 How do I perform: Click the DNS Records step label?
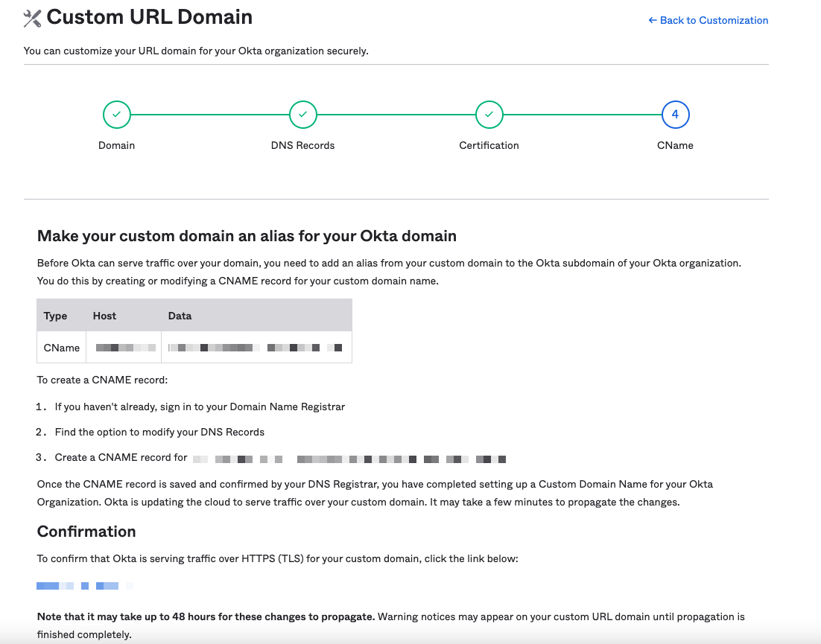pyautogui.click(x=302, y=145)
